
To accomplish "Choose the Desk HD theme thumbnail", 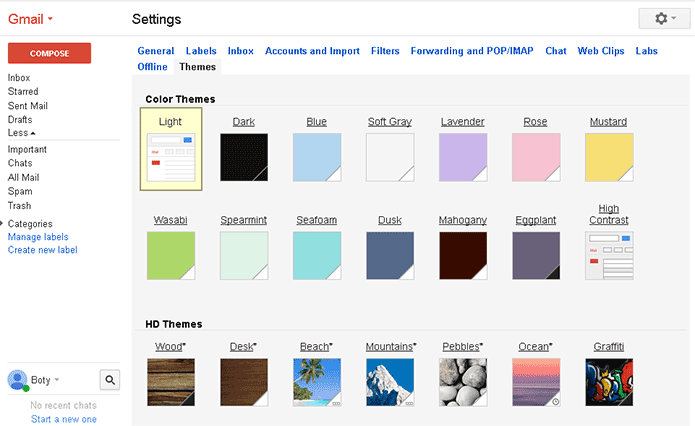I will (x=244, y=383).
